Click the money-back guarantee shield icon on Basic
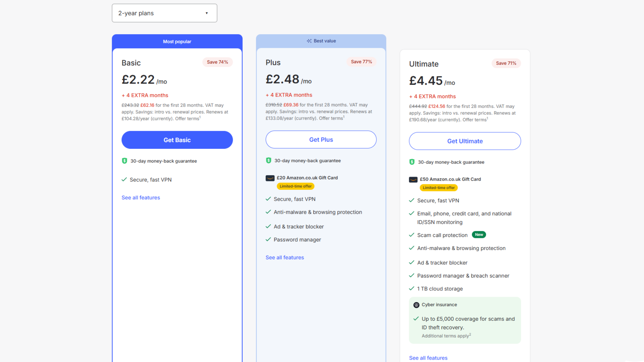 pos(124,161)
